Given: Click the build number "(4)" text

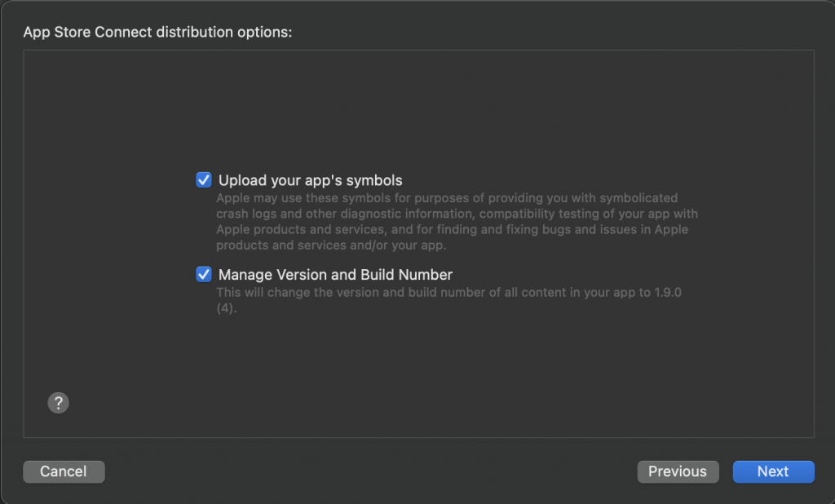Looking at the screenshot, I should pos(226,308).
